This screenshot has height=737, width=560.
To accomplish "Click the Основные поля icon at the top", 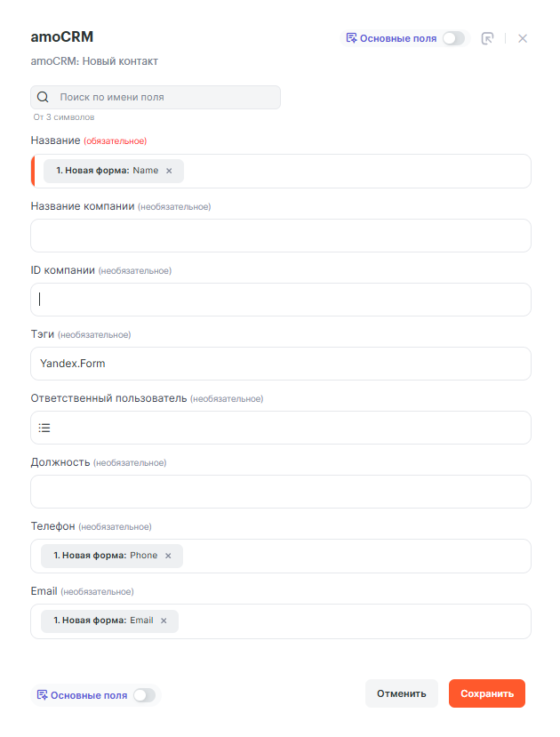I will [x=352, y=38].
